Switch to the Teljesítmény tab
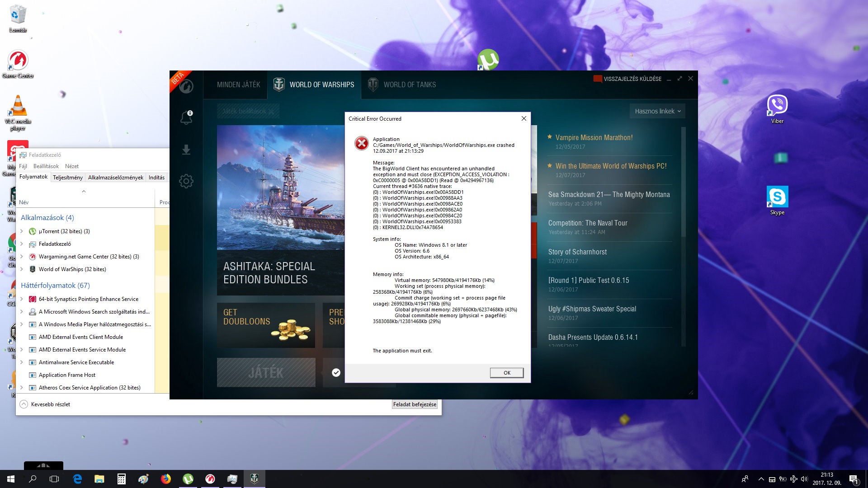The image size is (868, 488). pos(68,177)
